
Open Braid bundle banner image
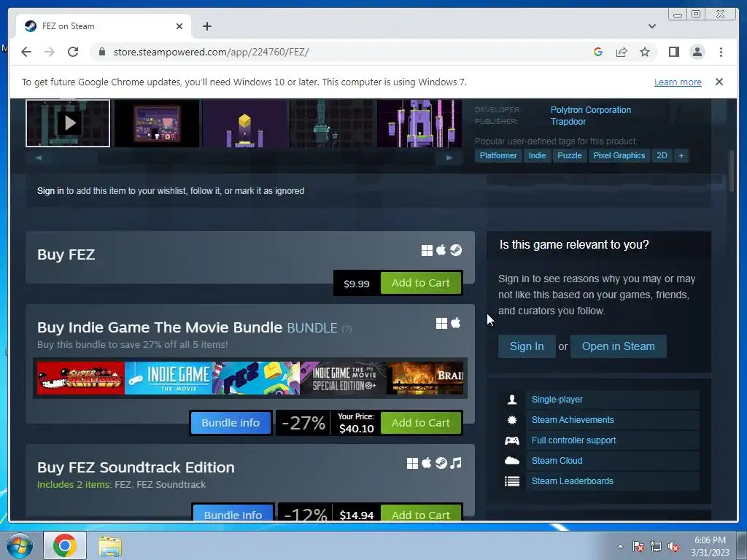(425, 378)
